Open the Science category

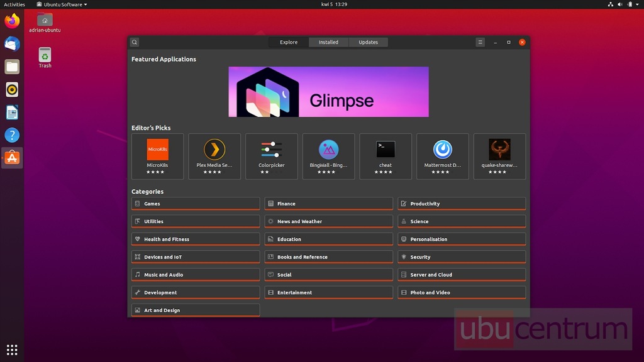pyautogui.click(x=462, y=221)
